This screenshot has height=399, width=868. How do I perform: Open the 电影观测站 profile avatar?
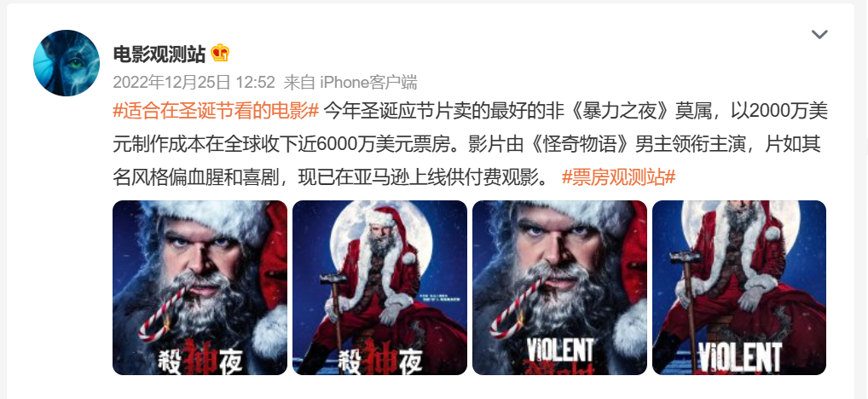tap(67, 63)
